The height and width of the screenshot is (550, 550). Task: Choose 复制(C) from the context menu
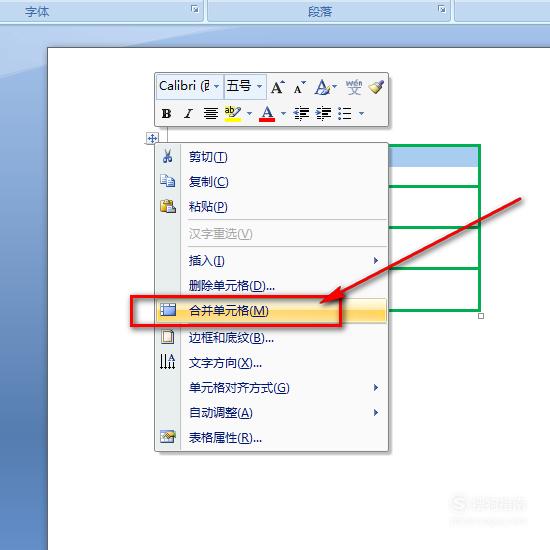tap(271, 182)
